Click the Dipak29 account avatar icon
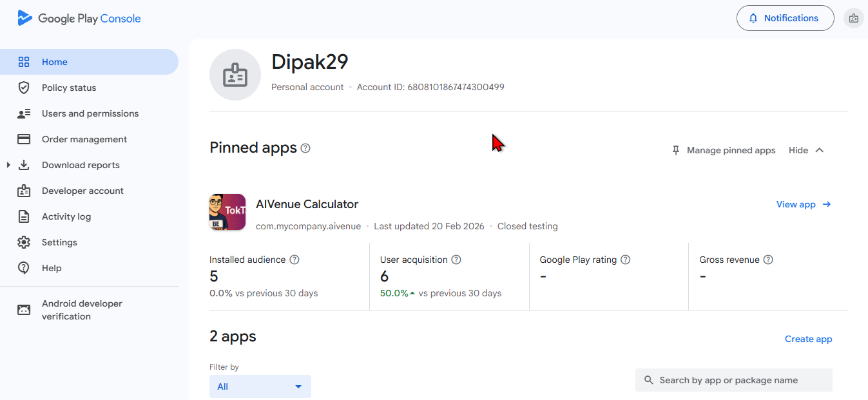The image size is (868, 400). [x=235, y=75]
